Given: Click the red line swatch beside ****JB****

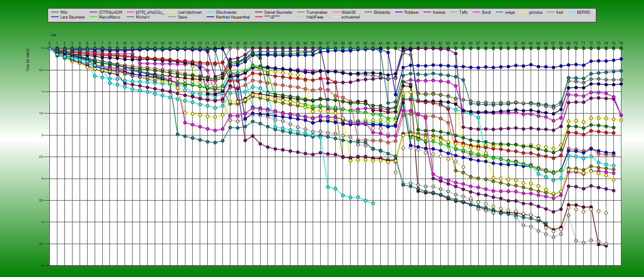Looking at the screenshot, I should tap(259, 17).
